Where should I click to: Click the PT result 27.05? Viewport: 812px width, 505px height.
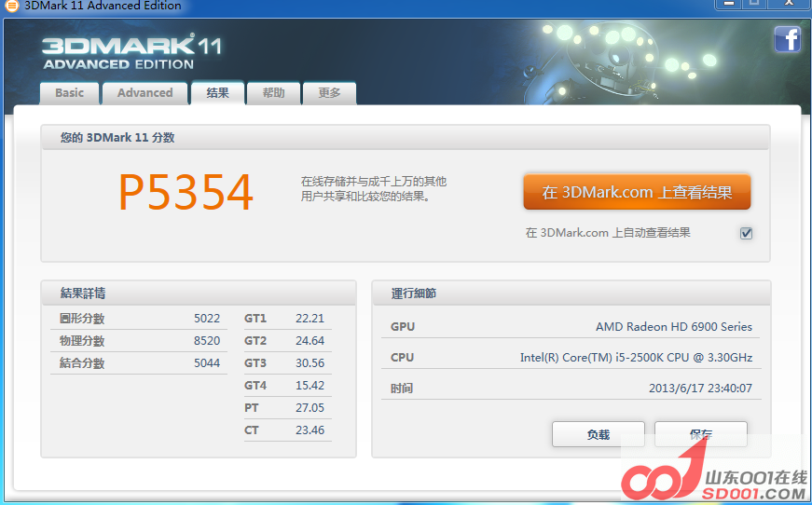310,408
